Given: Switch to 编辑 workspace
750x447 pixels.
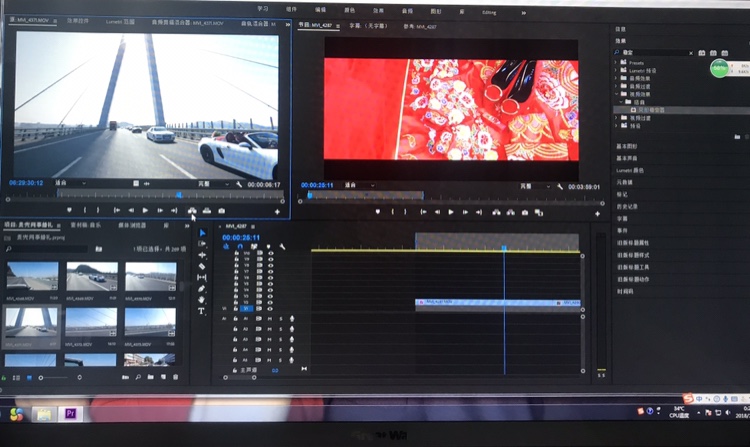Looking at the screenshot, I should tap(320, 9).
